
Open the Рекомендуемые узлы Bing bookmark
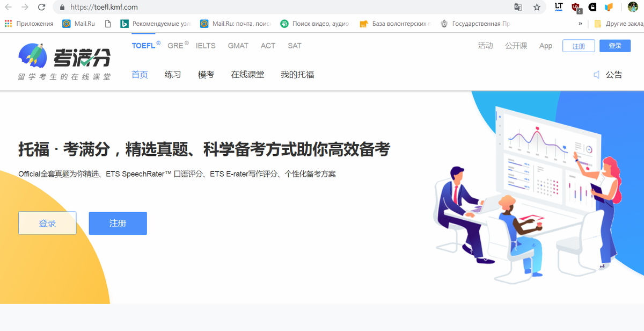pyautogui.click(x=155, y=24)
